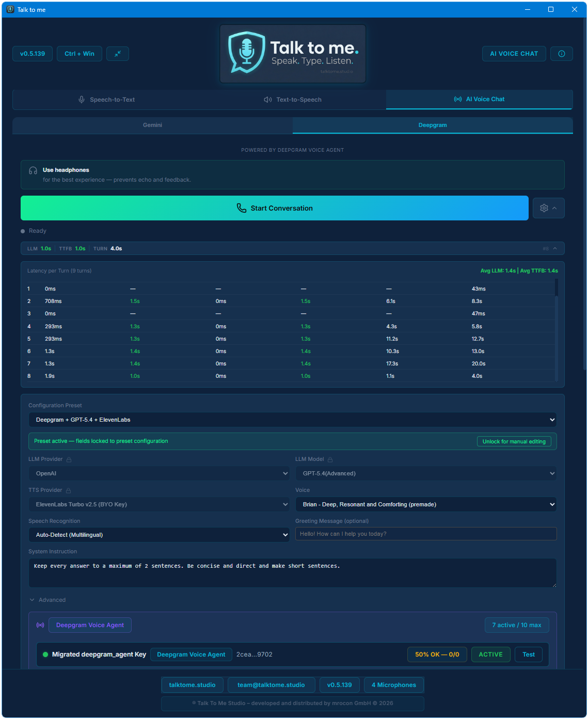Toggle the ACTIVE state of the Migrated key
This screenshot has height=719, width=588.
click(490, 654)
